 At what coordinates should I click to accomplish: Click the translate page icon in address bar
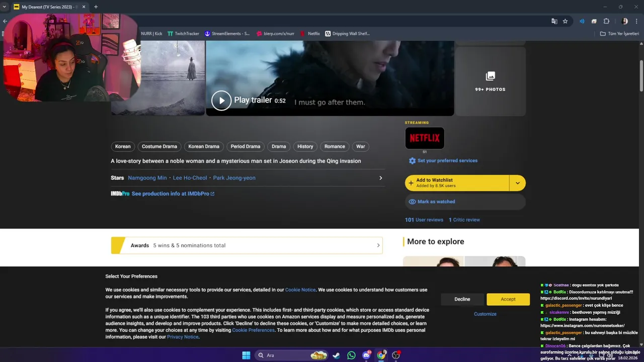tap(554, 21)
